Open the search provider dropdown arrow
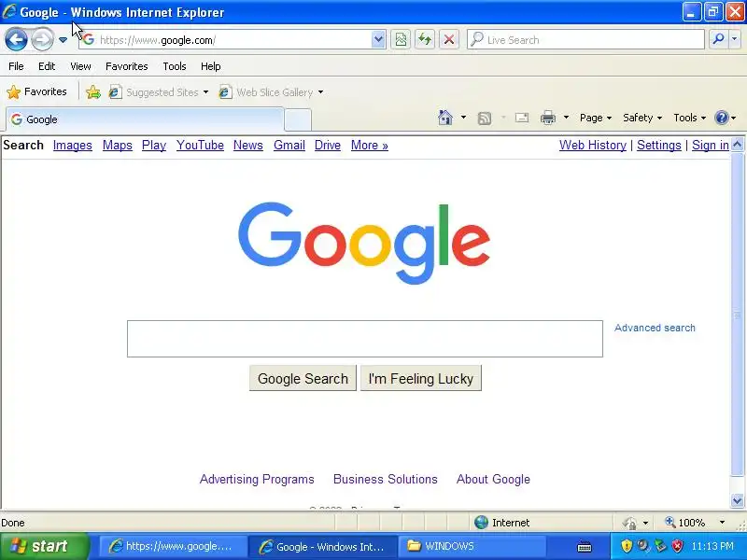The width and height of the screenshot is (747, 560). click(x=735, y=40)
